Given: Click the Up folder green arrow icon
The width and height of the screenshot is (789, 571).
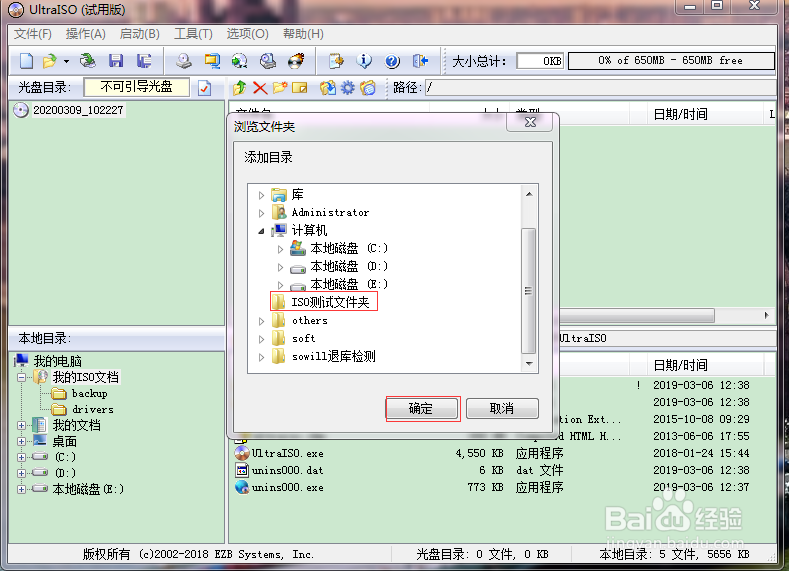Looking at the screenshot, I should (x=240, y=88).
